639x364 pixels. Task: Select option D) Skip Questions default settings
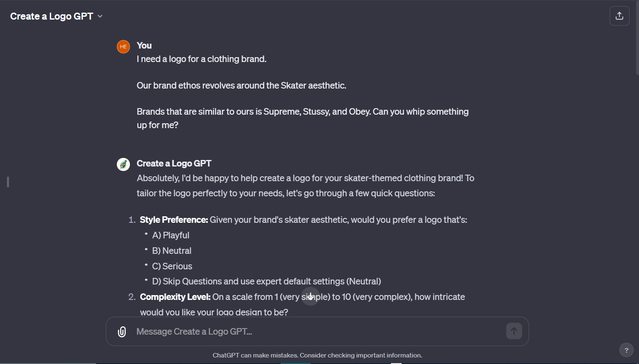coord(266,281)
